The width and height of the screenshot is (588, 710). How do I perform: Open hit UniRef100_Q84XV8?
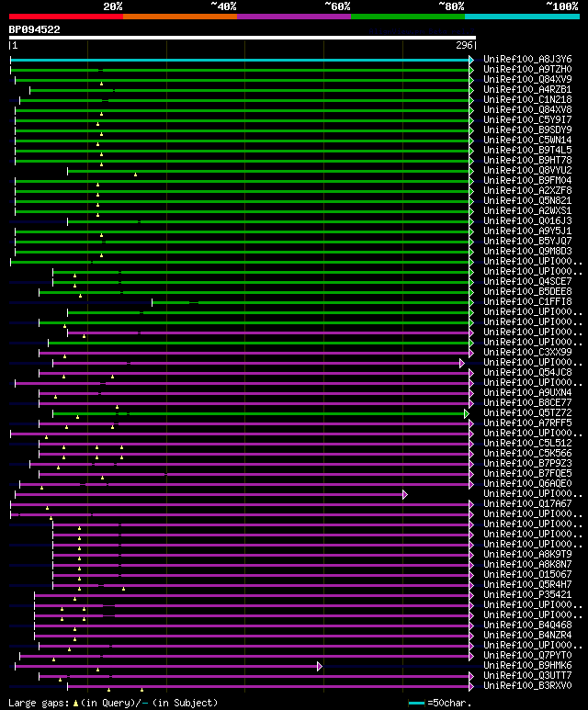(x=527, y=109)
